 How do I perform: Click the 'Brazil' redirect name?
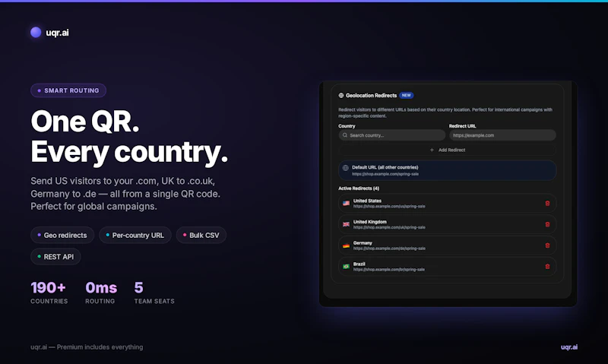(359, 264)
